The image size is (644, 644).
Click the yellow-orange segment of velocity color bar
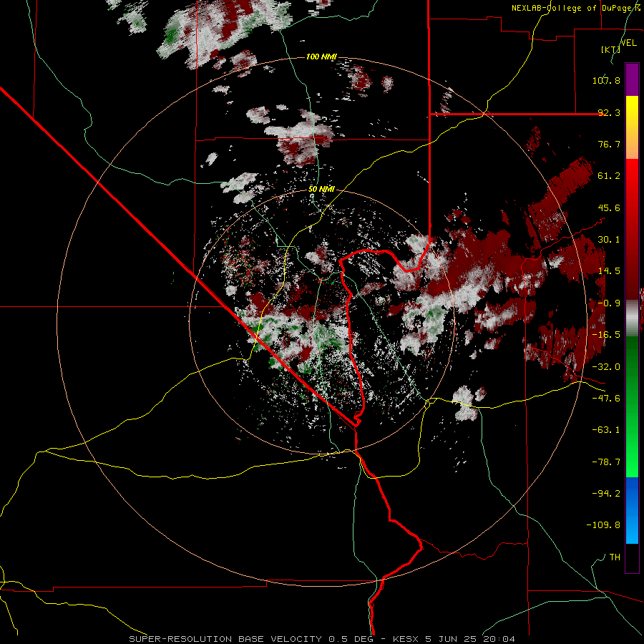(632, 127)
